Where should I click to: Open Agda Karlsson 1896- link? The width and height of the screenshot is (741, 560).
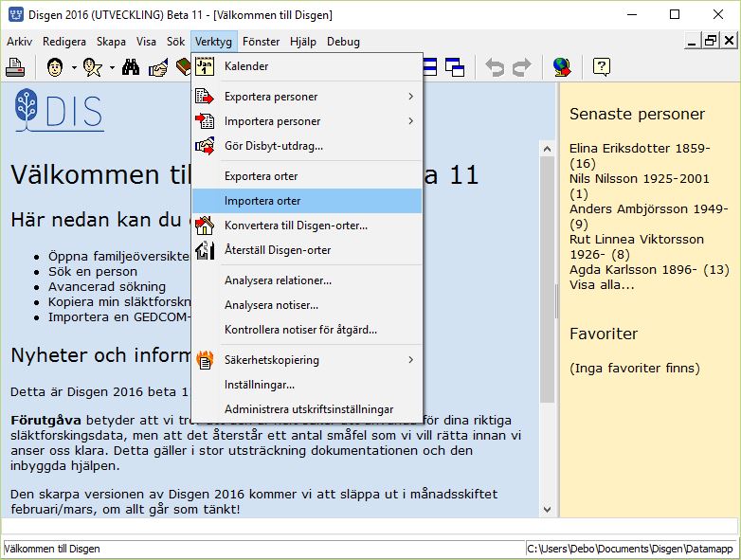tap(649, 270)
